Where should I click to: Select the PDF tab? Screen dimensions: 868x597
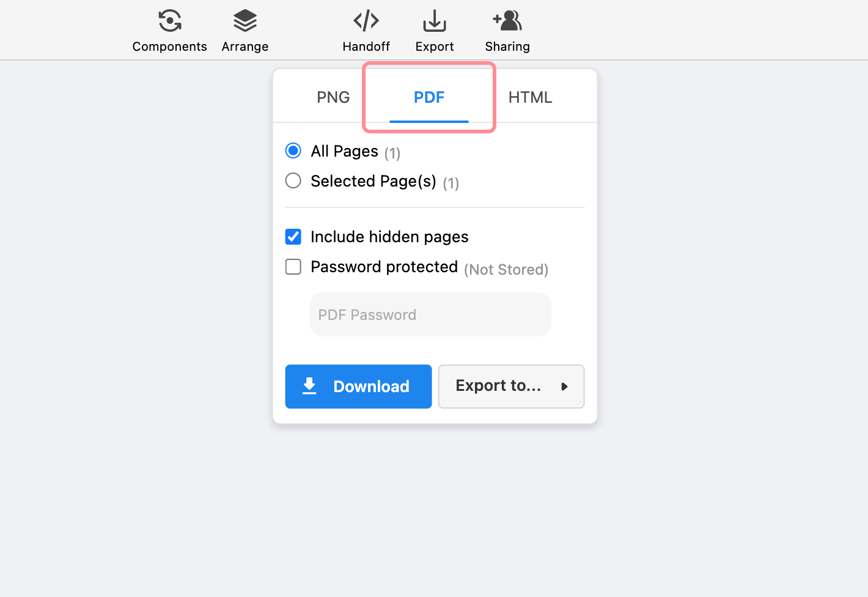point(429,97)
